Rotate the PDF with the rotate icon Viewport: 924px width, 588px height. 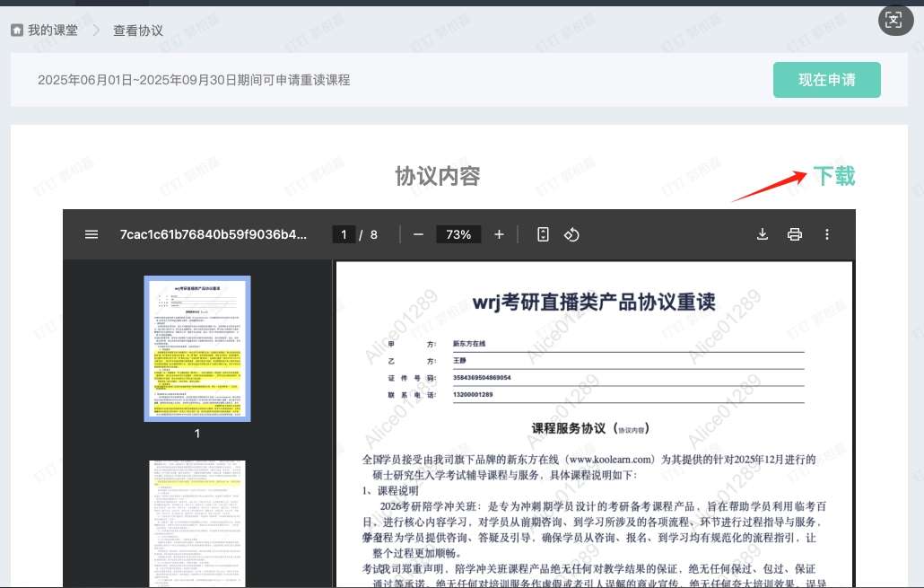click(x=571, y=234)
